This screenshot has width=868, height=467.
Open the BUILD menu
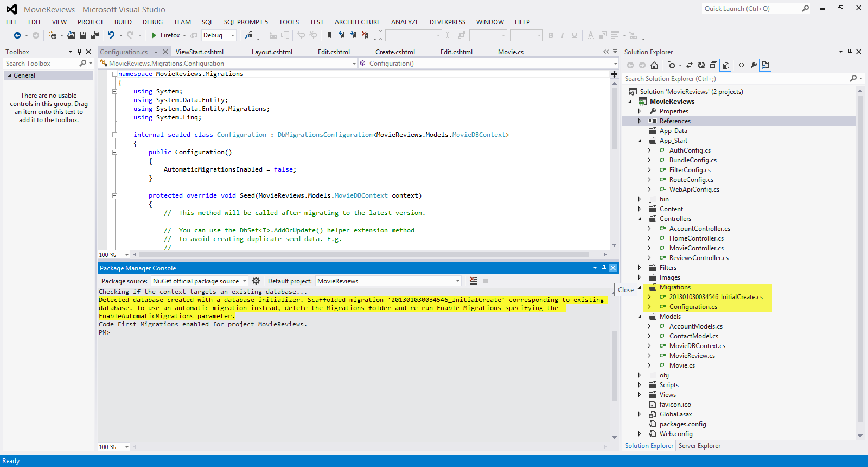(x=123, y=22)
